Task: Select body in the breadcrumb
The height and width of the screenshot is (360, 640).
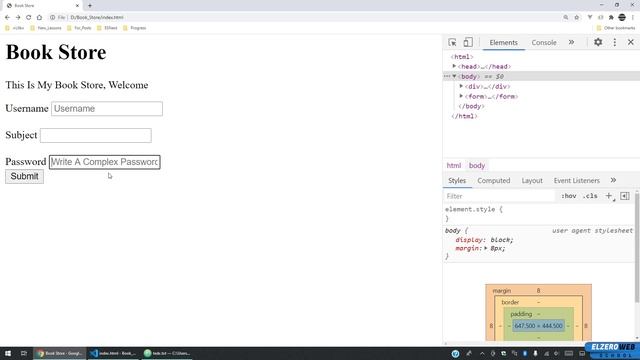Action: tap(477, 165)
